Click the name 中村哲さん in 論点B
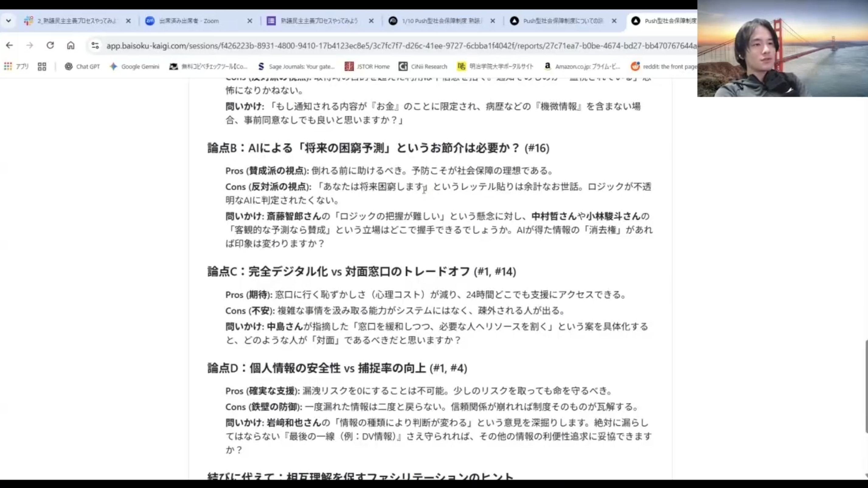 (x=554, y=216)
